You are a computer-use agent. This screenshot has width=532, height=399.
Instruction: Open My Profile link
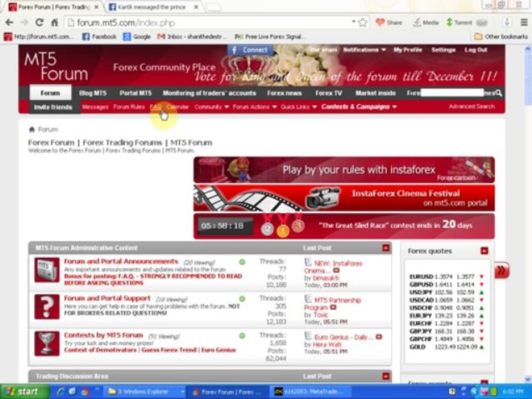407,50
